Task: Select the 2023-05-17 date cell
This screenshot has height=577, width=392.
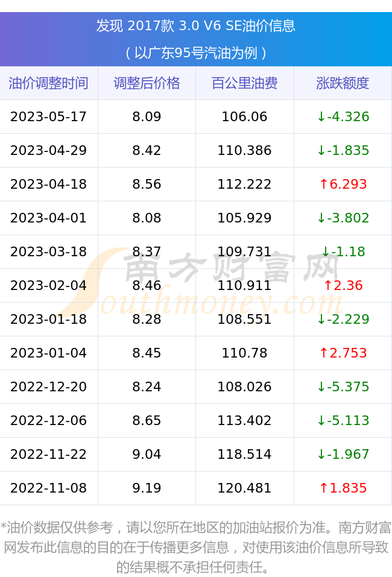Action: [49, 116]
